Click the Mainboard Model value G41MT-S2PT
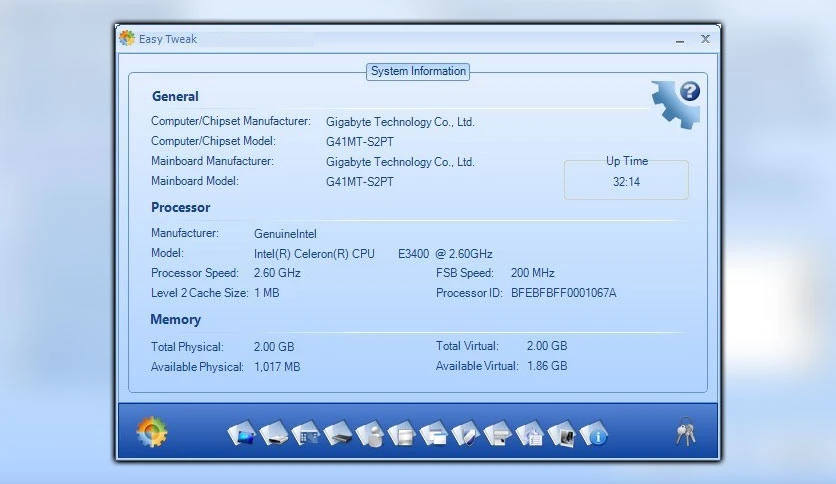836x484 pixels. click(x=360, y=182)
